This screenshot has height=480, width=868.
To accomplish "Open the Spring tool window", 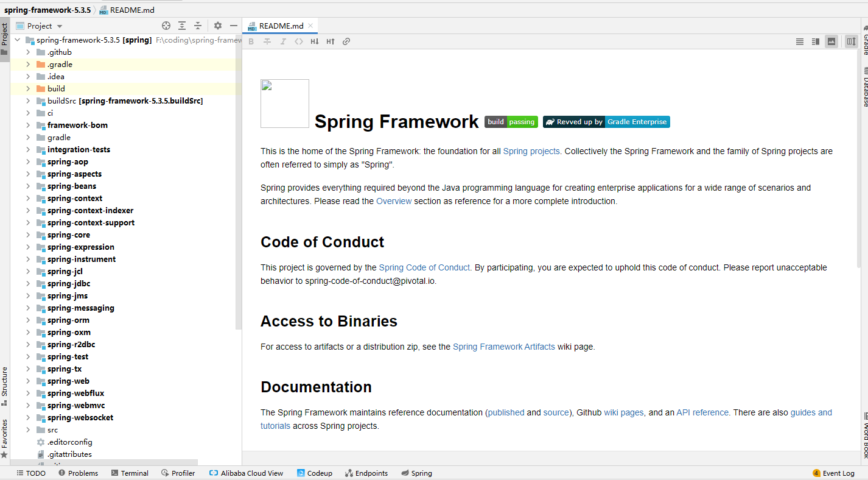I will pyautogui.click(x=417, y=473).
